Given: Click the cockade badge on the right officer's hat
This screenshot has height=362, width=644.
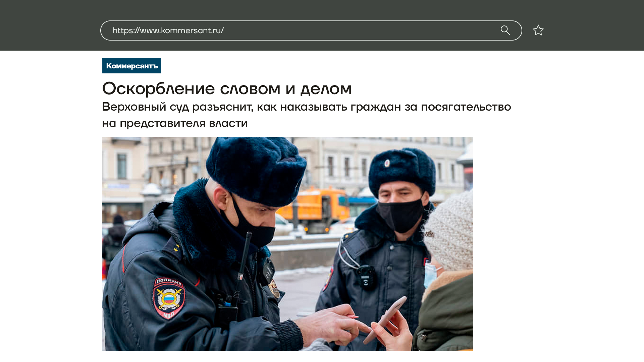Looking at the screenshot, I should [387, 163].
